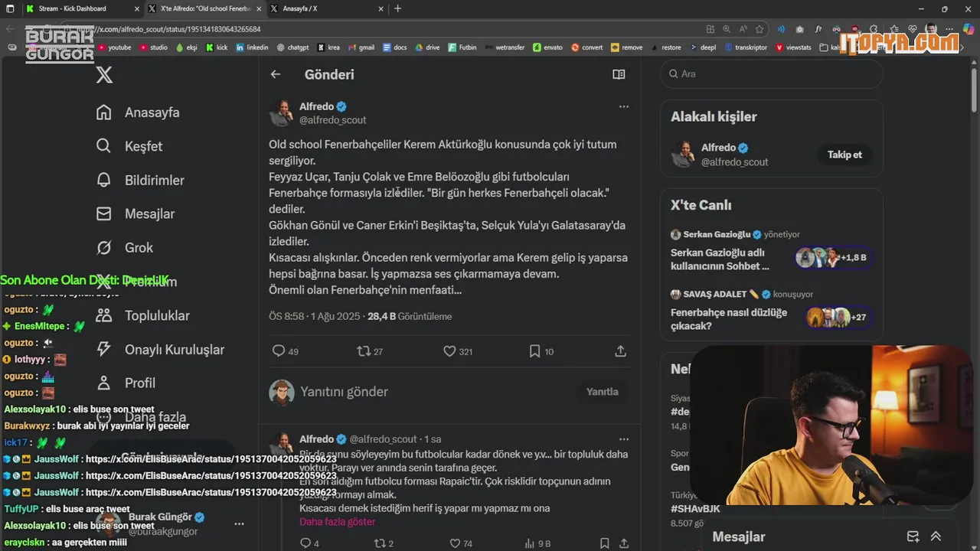Image resolution: width=980 pixels, height=551 pixels.
Task: Open chatgpt bookmark
Action: tap(292, 47)
